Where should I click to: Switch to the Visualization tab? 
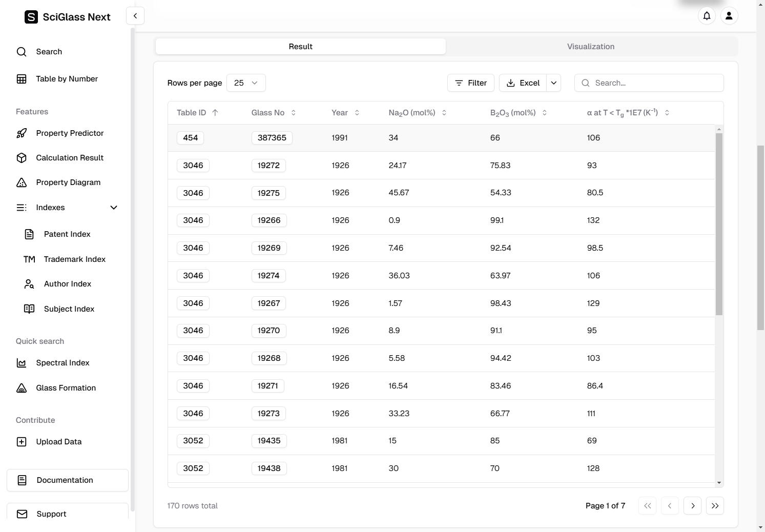click(590, 47)
